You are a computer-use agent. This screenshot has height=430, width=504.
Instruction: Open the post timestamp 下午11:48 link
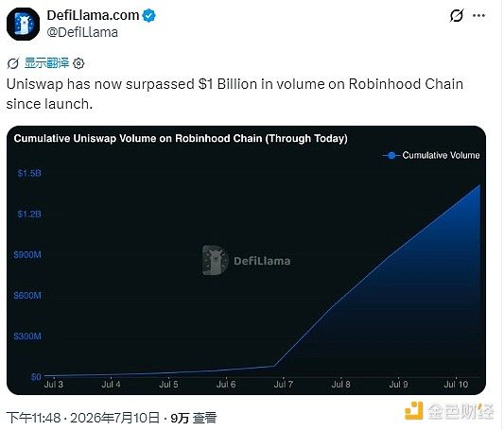[x=33, y=418]
